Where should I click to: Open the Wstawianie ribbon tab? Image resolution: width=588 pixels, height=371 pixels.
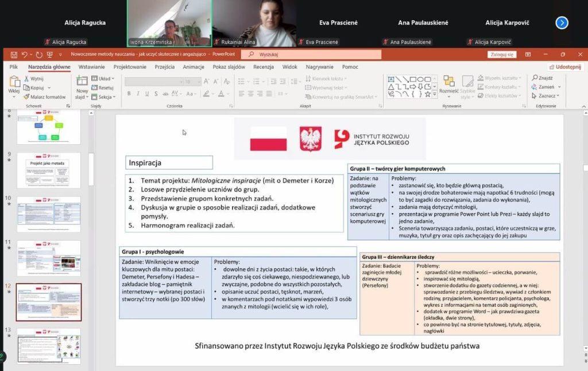coord(92,67)
